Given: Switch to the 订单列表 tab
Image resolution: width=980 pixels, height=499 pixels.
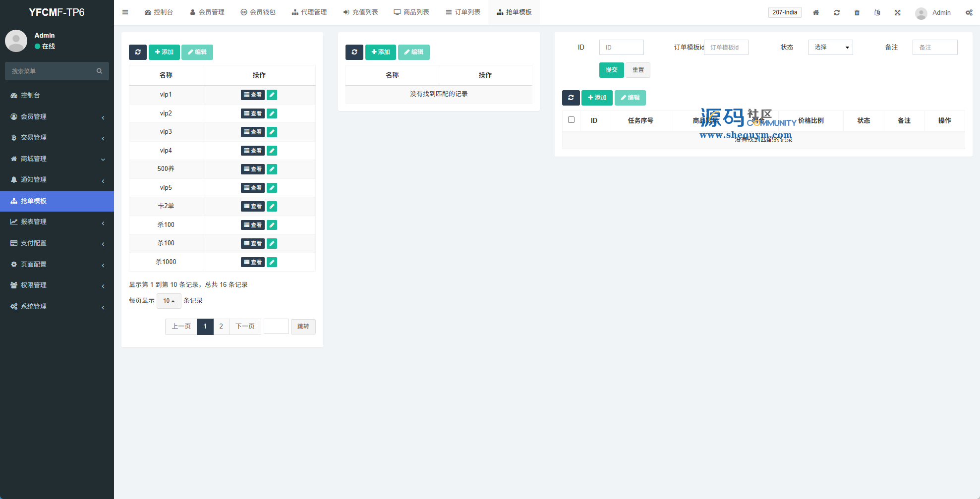Looking at the screenshot, I should pyautogui.click(x=463, y=12).
